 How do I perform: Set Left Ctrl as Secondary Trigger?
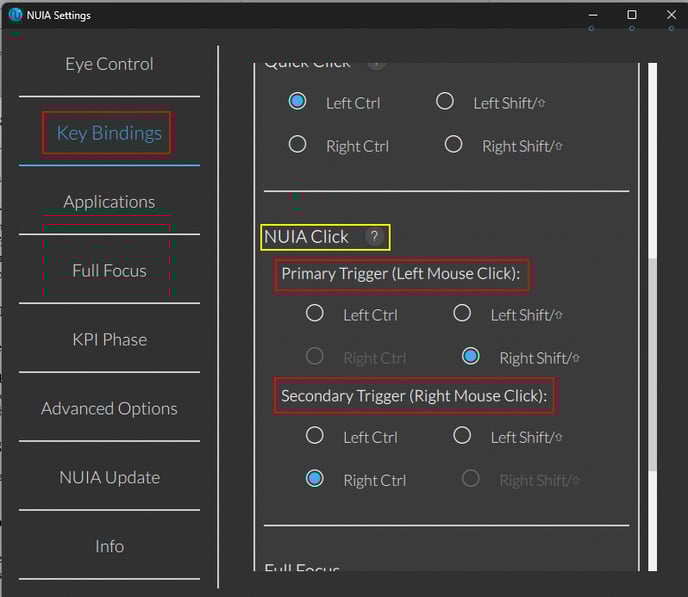click(315, 436)
